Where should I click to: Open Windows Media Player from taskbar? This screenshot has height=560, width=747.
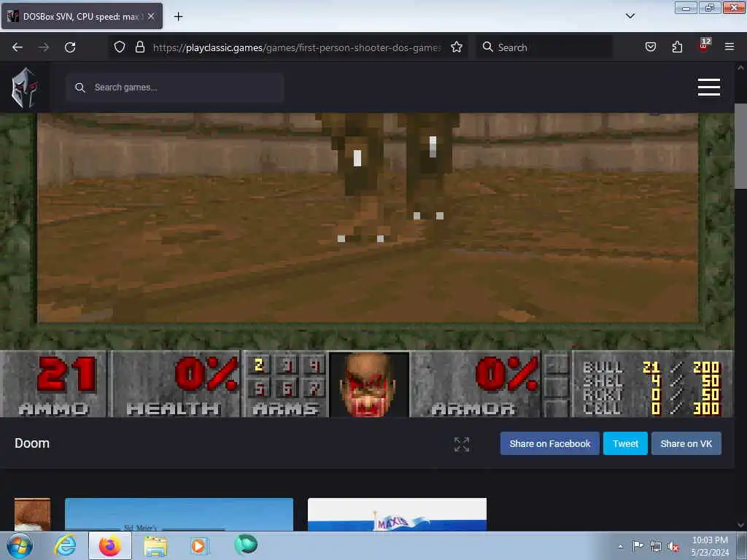point(199,545)
